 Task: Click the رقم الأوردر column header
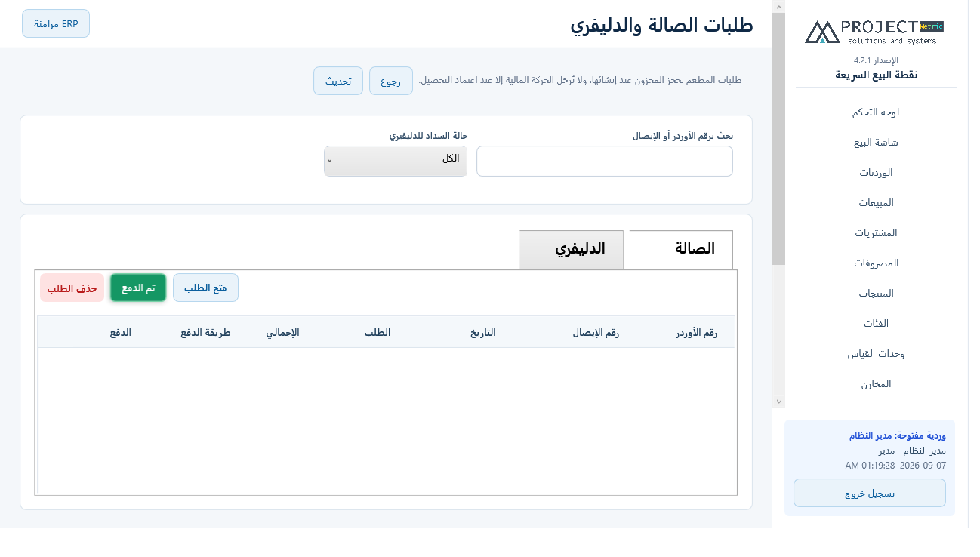tap(696, 333)
